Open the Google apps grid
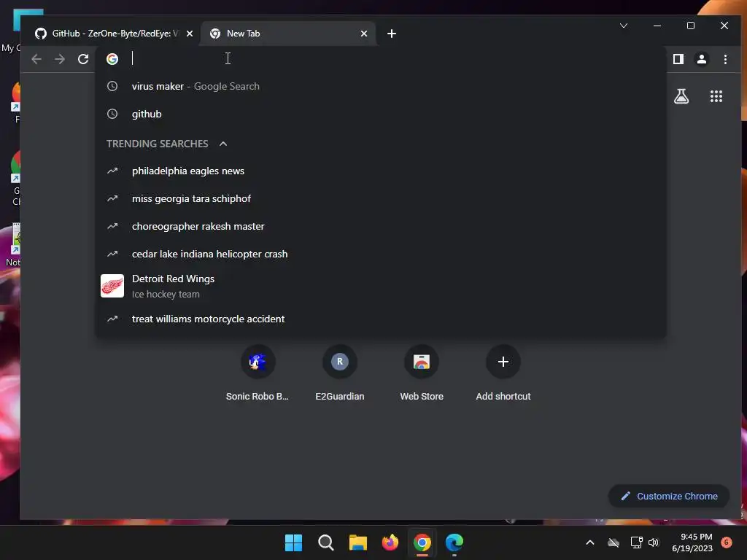The image size is (747, 560). click(716, 96)
